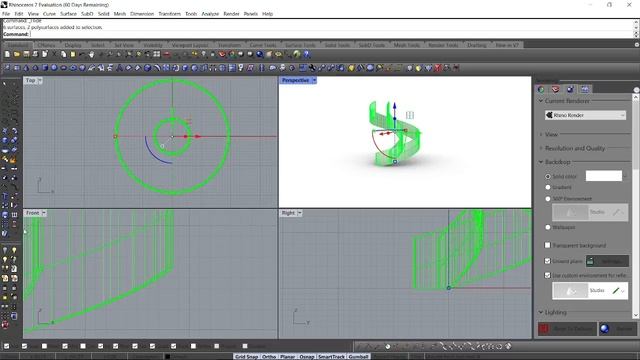Screen dimensions: 640x360
Task: Click the Front viewport title label
Action: click(32, 213)
